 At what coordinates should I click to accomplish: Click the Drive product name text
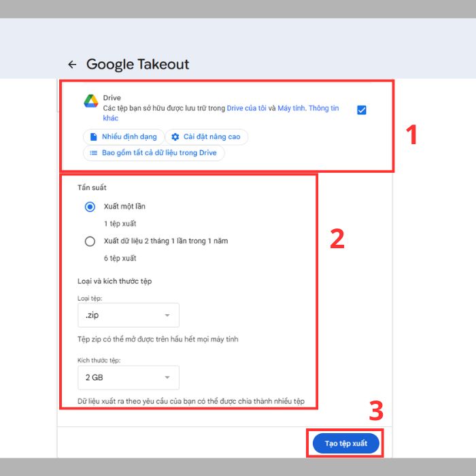pyautogui.click(x=112, y=98)
